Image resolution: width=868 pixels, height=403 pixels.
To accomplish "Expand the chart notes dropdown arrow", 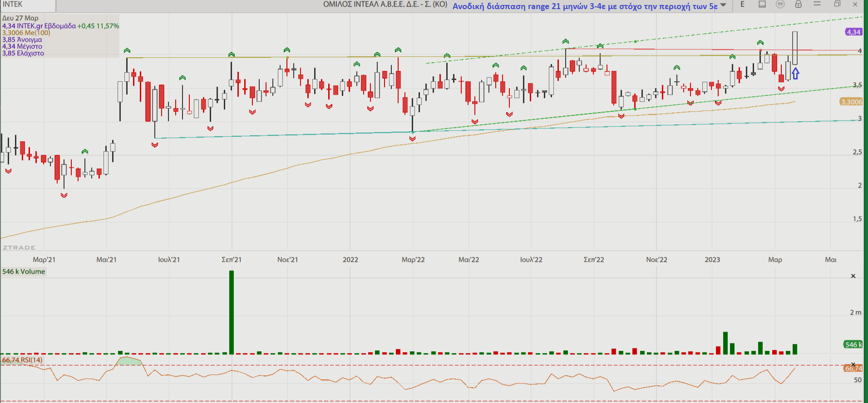I will point(723,5).
